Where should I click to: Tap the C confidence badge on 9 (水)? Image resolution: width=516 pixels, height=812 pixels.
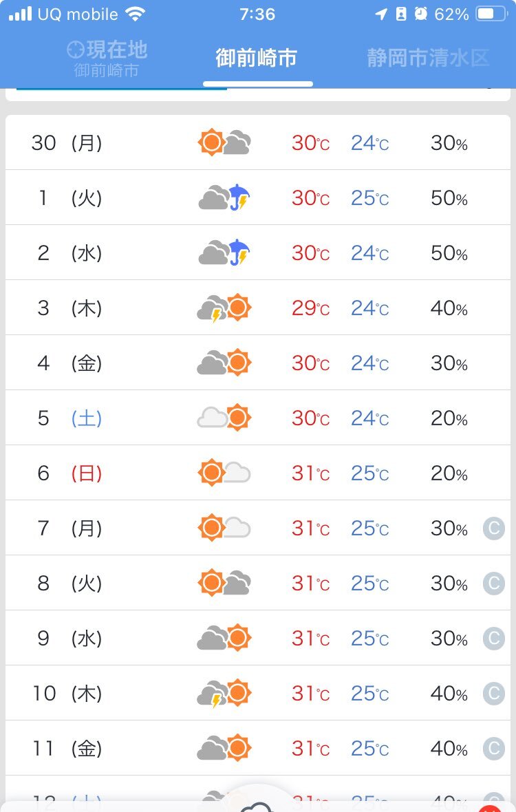[494, 639]
